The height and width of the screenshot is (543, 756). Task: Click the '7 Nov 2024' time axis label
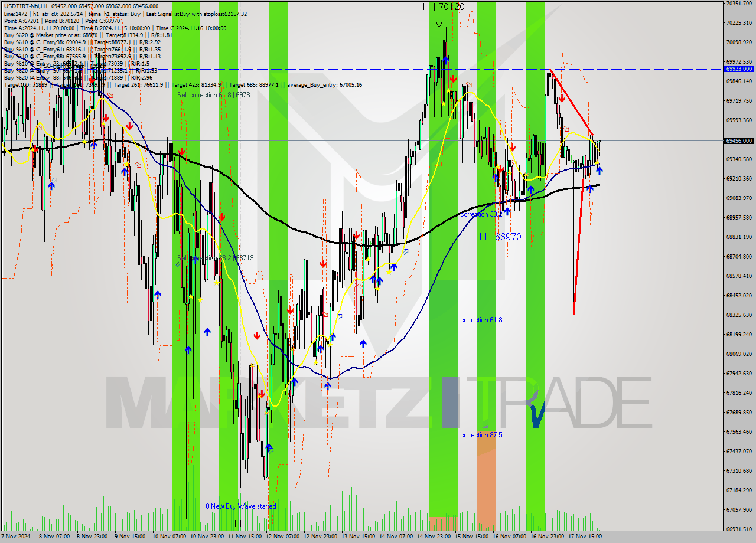[14, 537]
